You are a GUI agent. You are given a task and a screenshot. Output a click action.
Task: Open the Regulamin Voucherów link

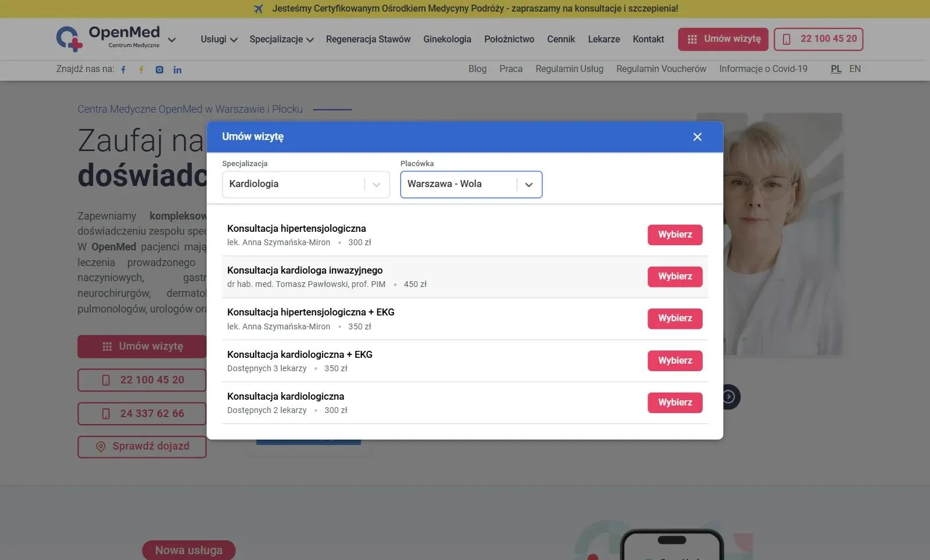(661, 69)
